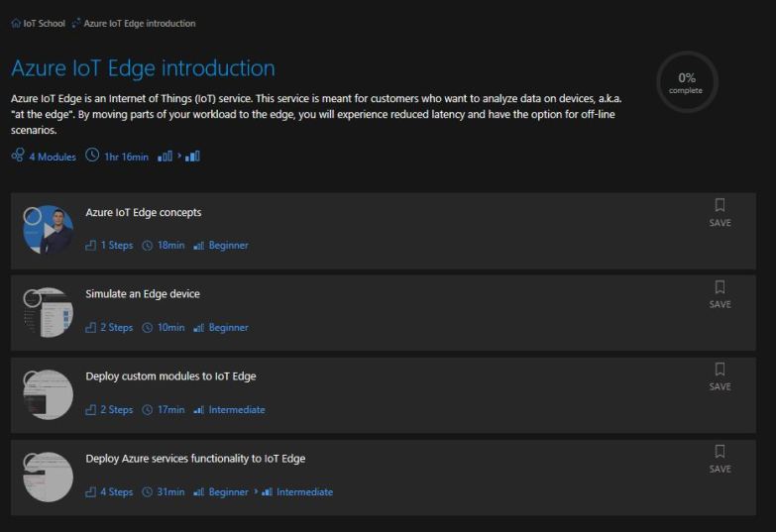
Task: Click the Intermediate label on Deploy custom modules
Action: (x=237, y=410)
